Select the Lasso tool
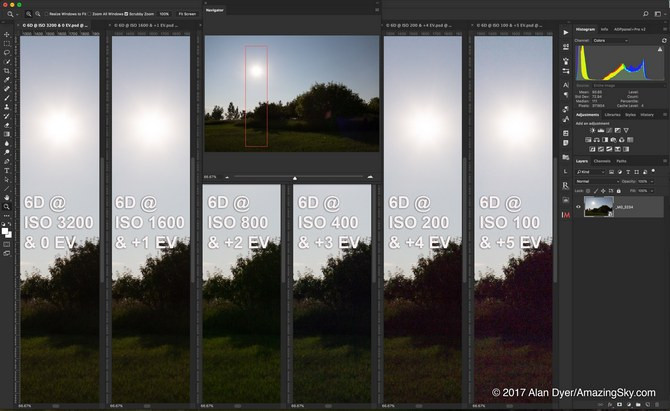670x411 pixels. (x=7, y=53)
